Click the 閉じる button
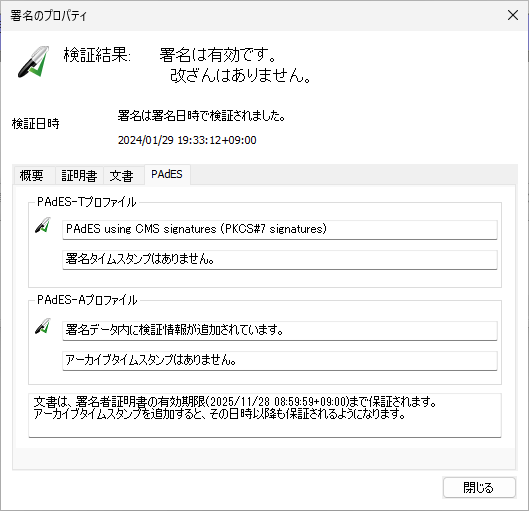The width and height of the screenshot is (529, 511). [x=479, y=487]
